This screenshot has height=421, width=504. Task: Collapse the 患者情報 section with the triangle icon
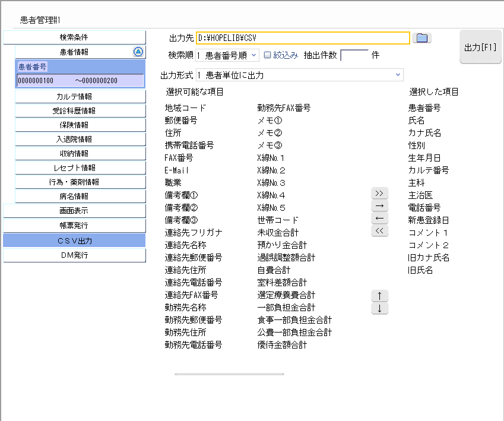pos(138,52)
